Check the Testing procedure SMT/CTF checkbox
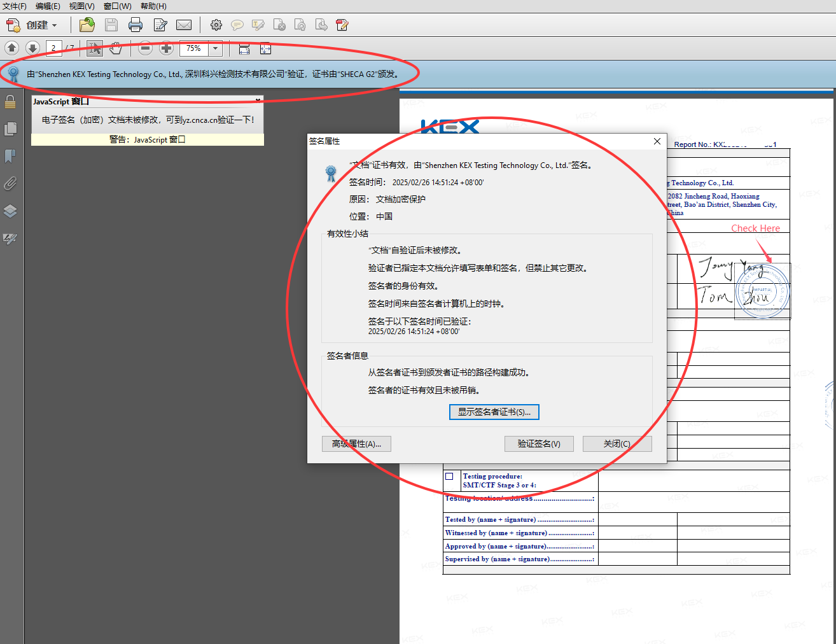This screenshot has width=836, height=644. click(x=449, y=476)
